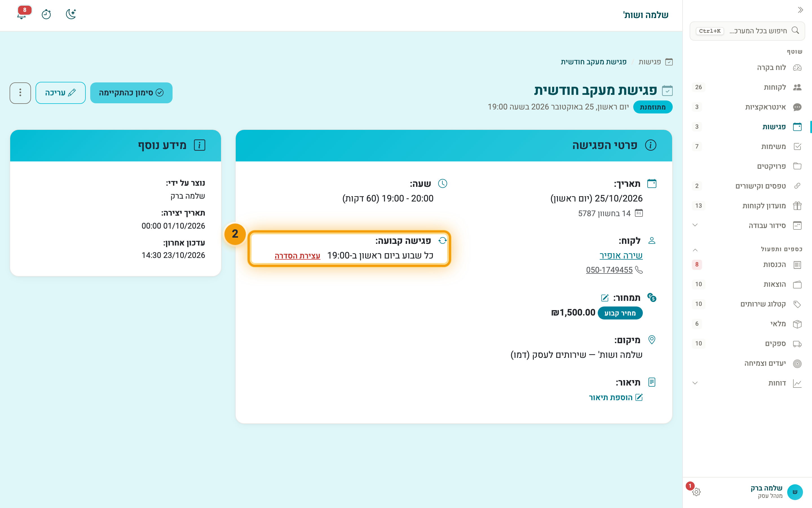This screenshot has width=812, height=508.
Task: Click סימון כהתקיימה button
Action: pos(131,93)
